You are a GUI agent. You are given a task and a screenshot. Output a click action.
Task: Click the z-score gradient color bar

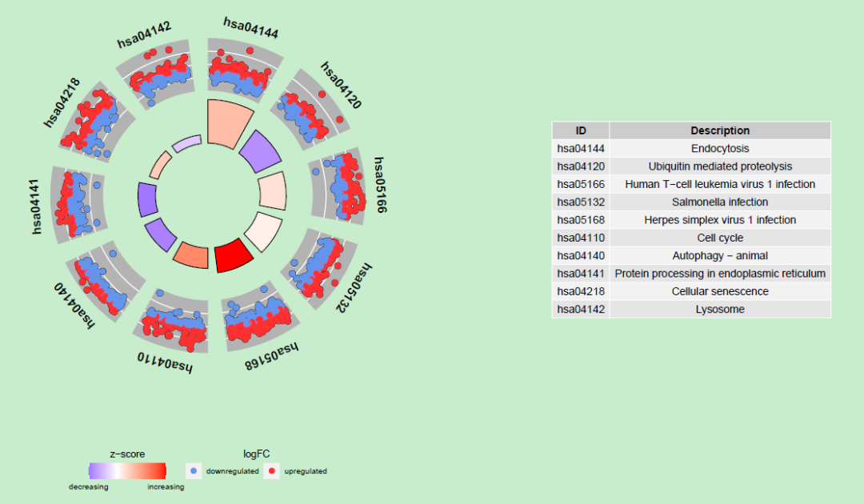pos(127,471)
